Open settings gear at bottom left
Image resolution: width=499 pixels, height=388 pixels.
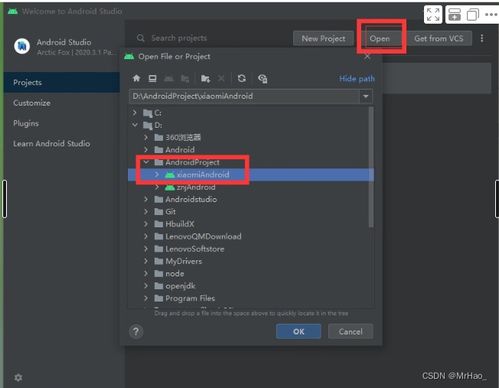tap(18, 377)
